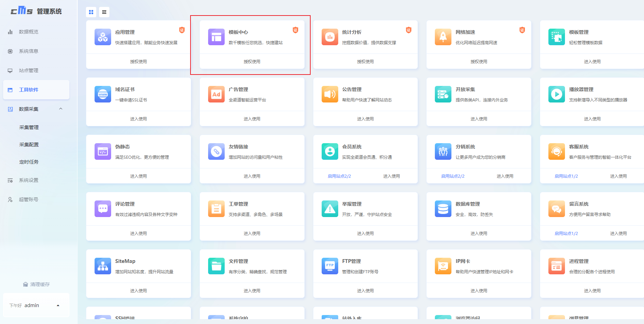Image resolution: width=644 pixels, height=324 pixels.
Task: Click the 统计分析 chart icon
Action: (x=330, y=37)
